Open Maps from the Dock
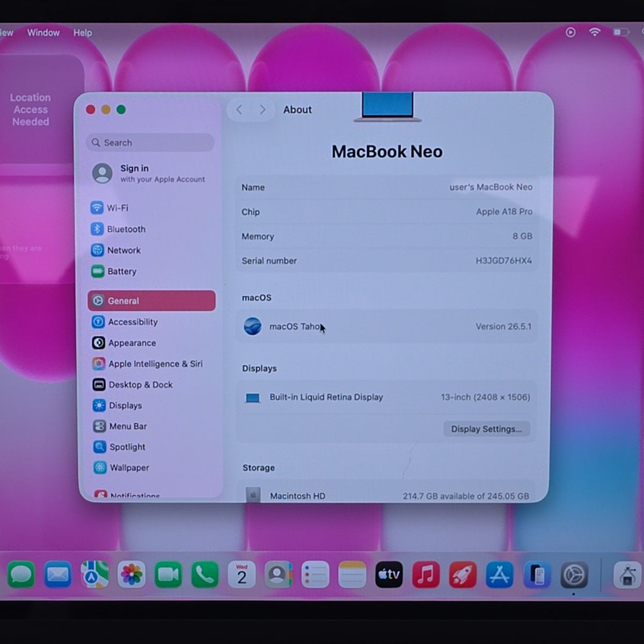Screen dimensions: 644x644 pyautogui.click(x=94, y=575)
